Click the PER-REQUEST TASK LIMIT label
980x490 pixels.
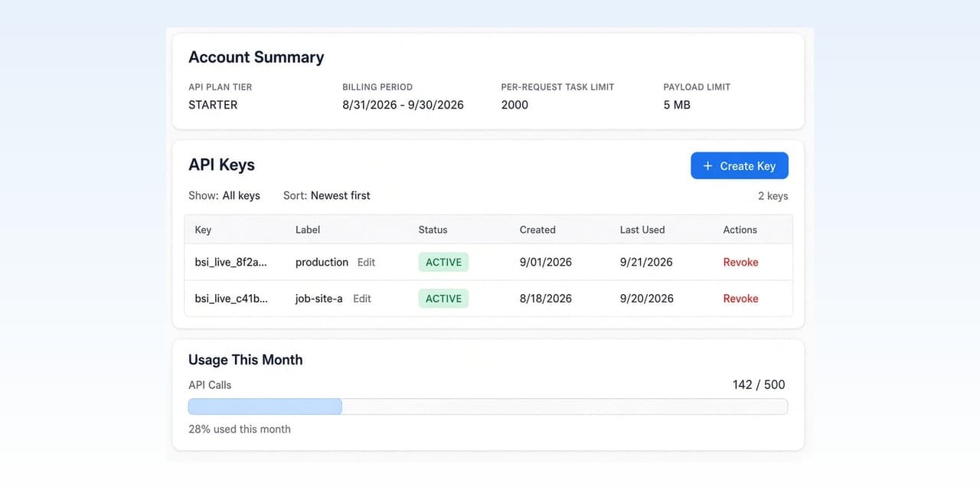coord(558,87)
